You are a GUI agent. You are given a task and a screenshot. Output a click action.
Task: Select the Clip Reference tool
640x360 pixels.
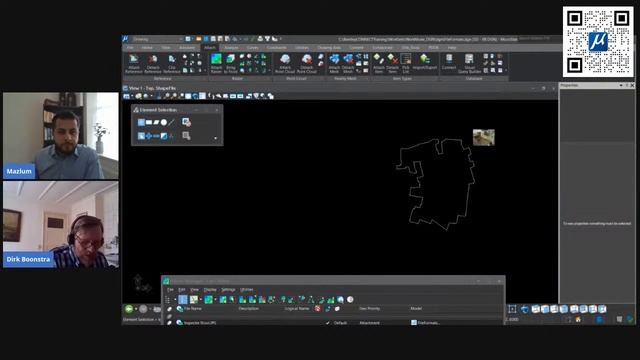point(172,64)
